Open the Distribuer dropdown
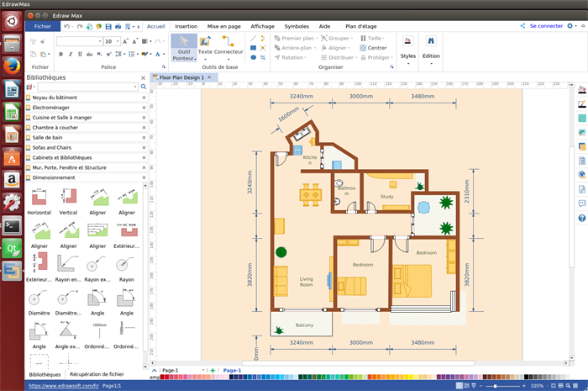This screenshot has width=588, height=391. (339, 57)
